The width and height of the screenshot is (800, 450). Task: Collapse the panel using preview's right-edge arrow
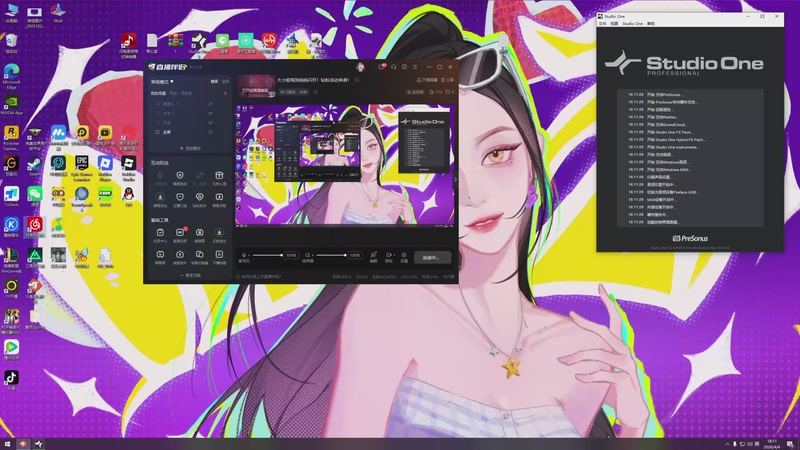[x=455, y=179]
